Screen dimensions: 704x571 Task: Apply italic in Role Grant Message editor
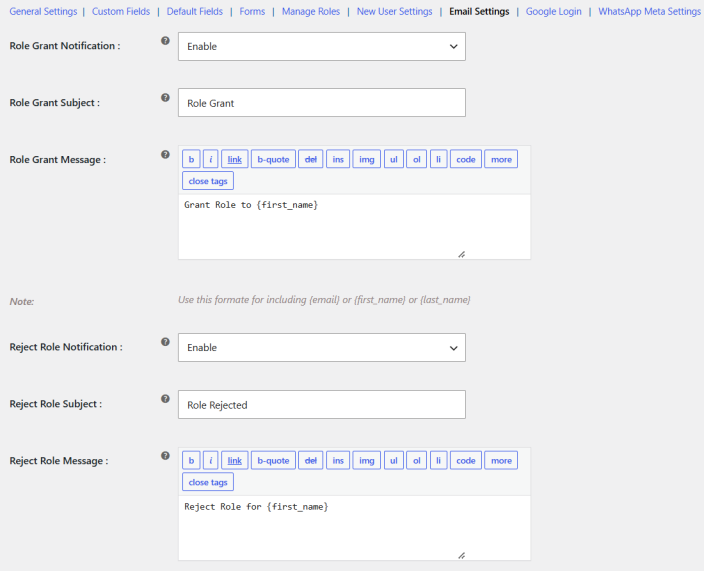(211, 159)
